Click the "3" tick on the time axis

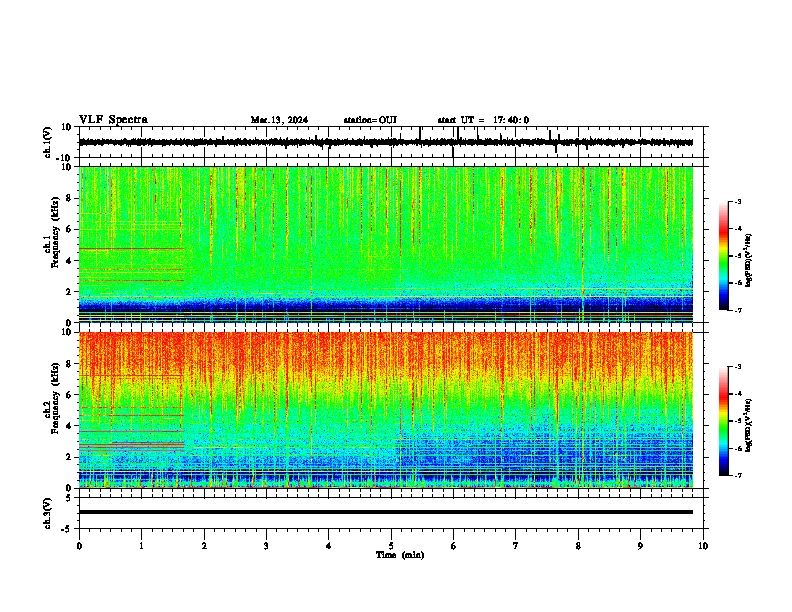pyautogui.click(x=266, y=546)
